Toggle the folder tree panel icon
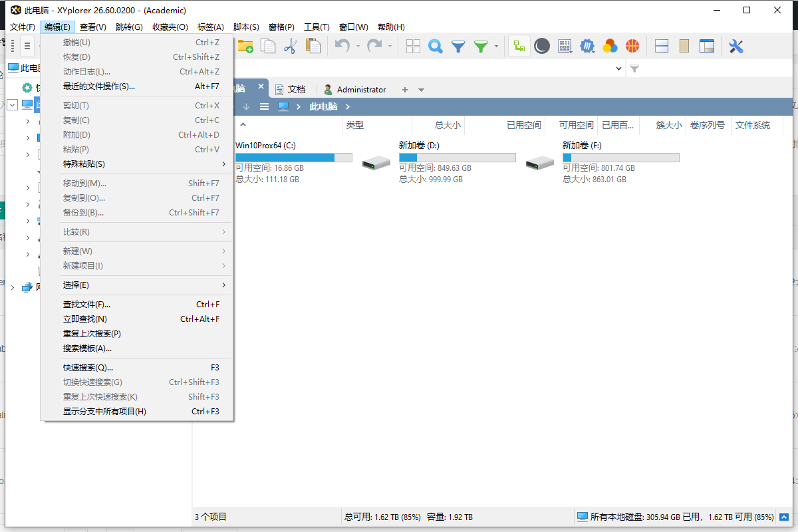Image resolution: width=798 pixels, height=532 pixels. point(519,46)
